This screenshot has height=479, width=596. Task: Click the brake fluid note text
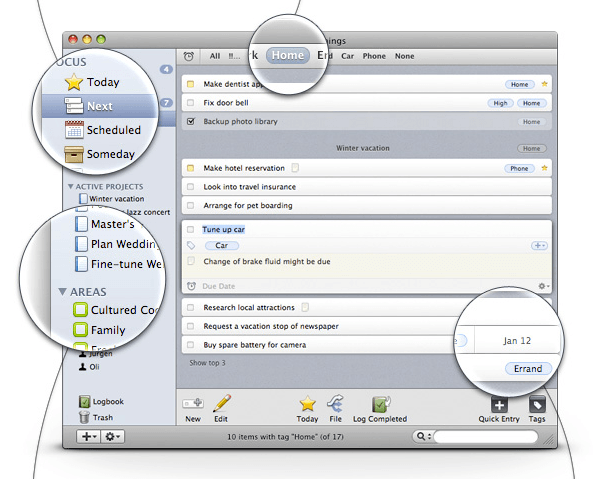click(x=267, y=262)
